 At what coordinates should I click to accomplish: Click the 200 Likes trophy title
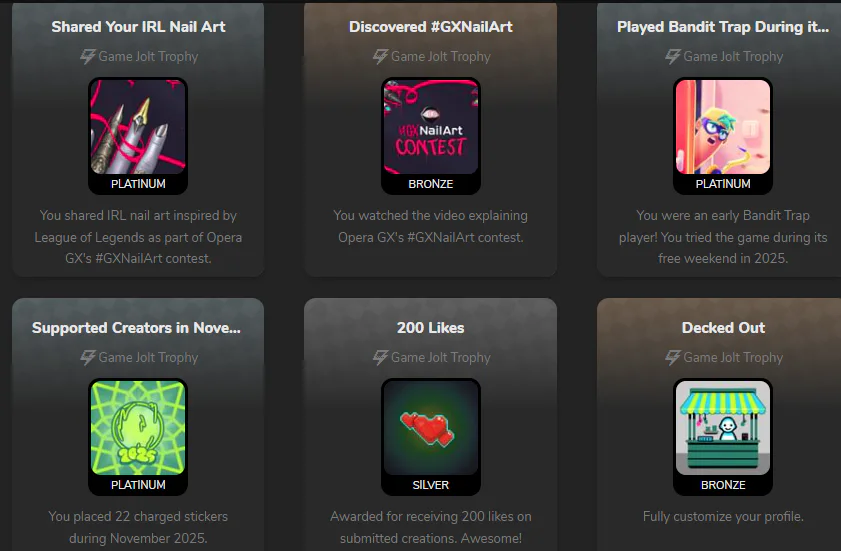click(431, 328)
